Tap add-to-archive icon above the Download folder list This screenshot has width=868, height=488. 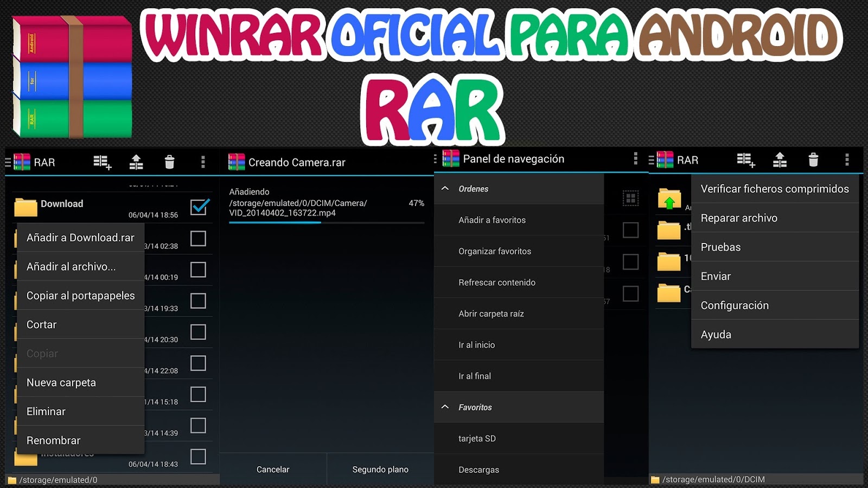(102, 162)
